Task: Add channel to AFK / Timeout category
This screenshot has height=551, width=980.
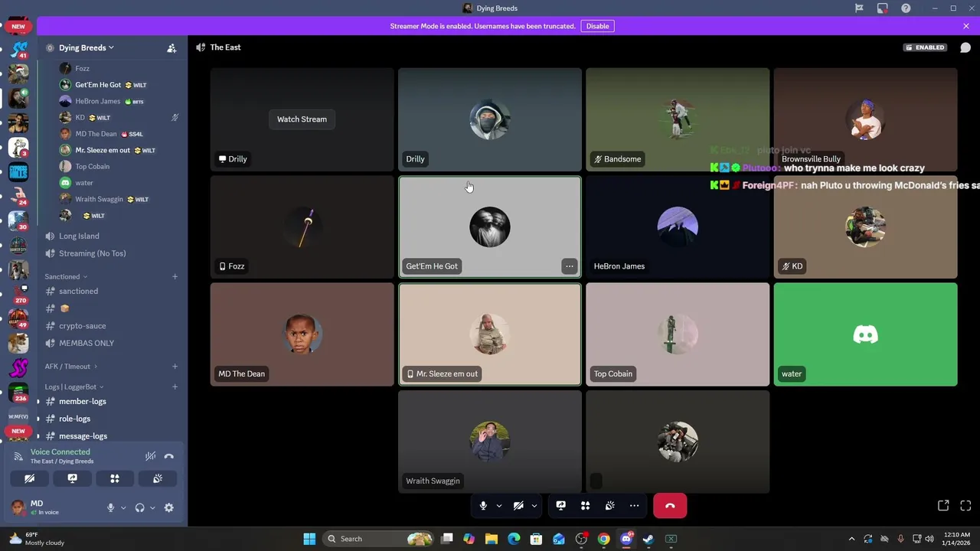Action: click(175, 367)
